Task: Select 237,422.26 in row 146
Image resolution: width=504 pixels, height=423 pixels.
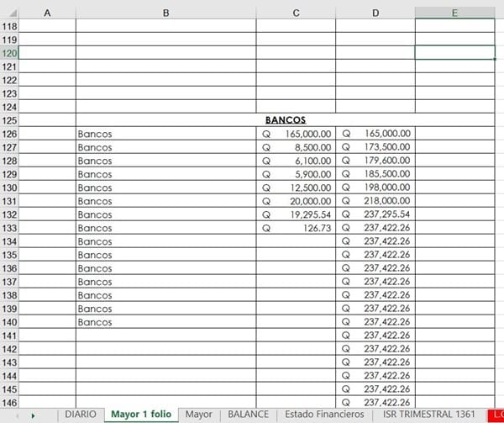Action: pos(375,402)
